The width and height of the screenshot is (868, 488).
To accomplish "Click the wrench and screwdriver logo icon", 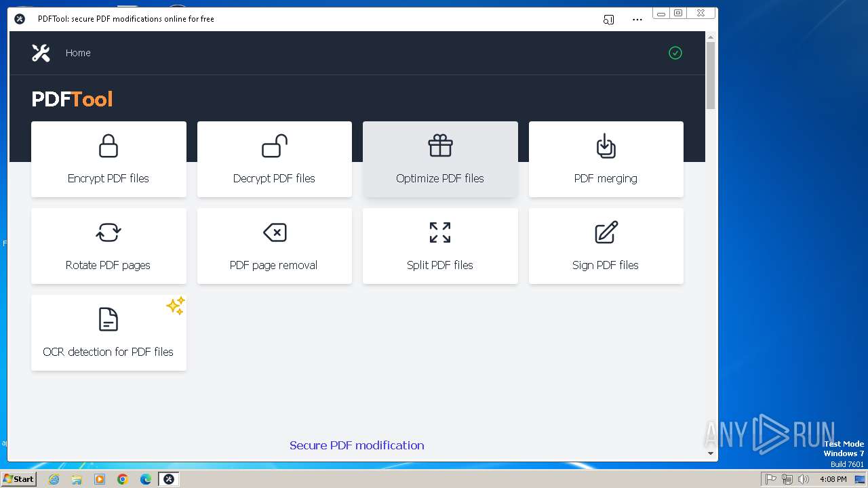I will tap(41, 53).
